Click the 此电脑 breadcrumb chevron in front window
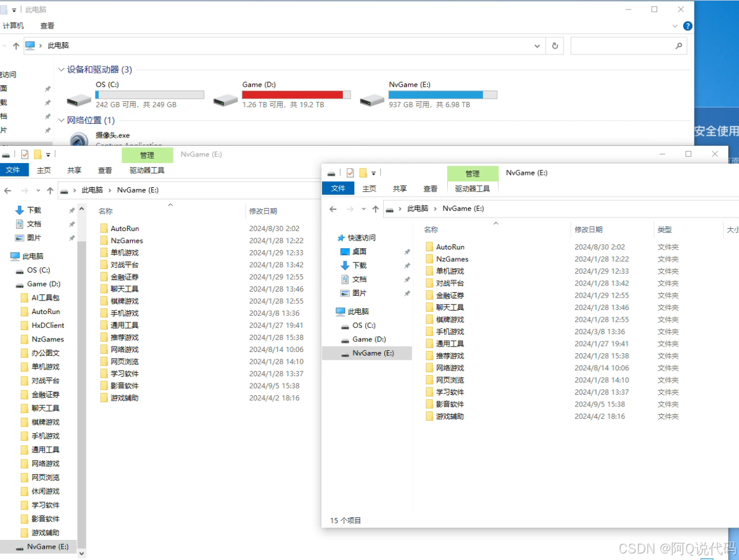 coord(436,209)
